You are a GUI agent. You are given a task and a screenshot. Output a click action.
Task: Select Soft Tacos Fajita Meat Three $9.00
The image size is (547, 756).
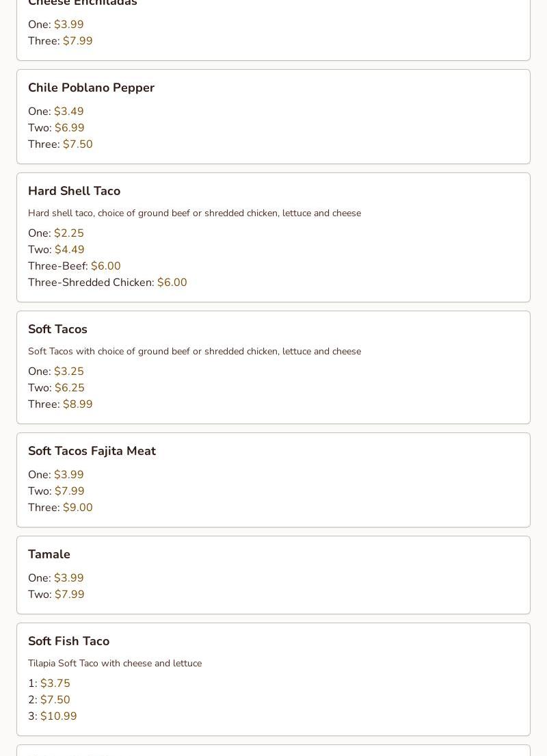pyautogui.click(x=60, y=508)
